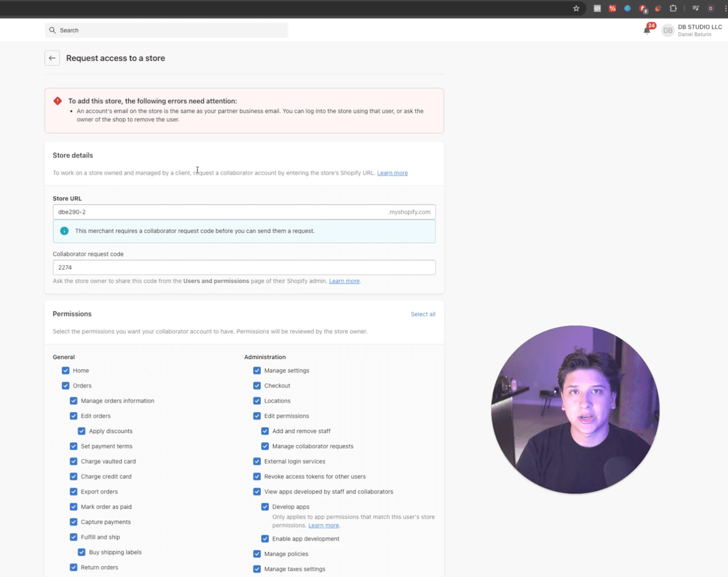Uncheck Buy shipping labels
728x577 pixels.
[x=82, y=552]
